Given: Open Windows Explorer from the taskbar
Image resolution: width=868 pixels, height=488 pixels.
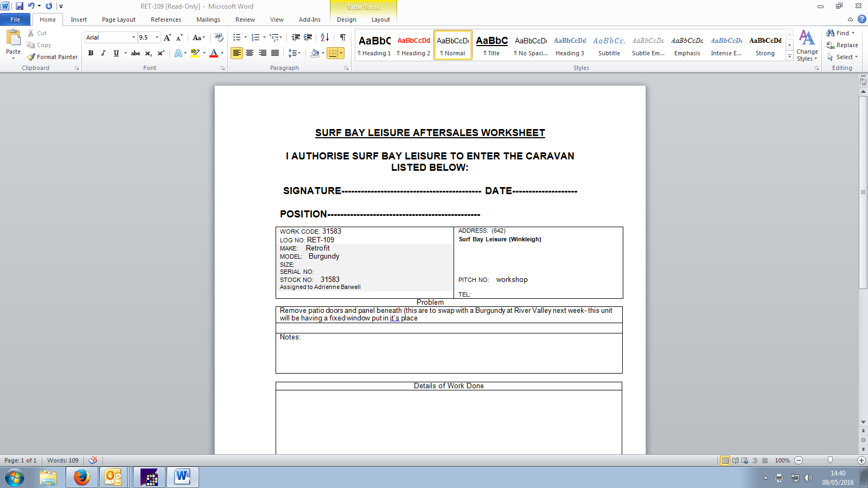Looking at the screenshot, I should [x=48, y=477].
